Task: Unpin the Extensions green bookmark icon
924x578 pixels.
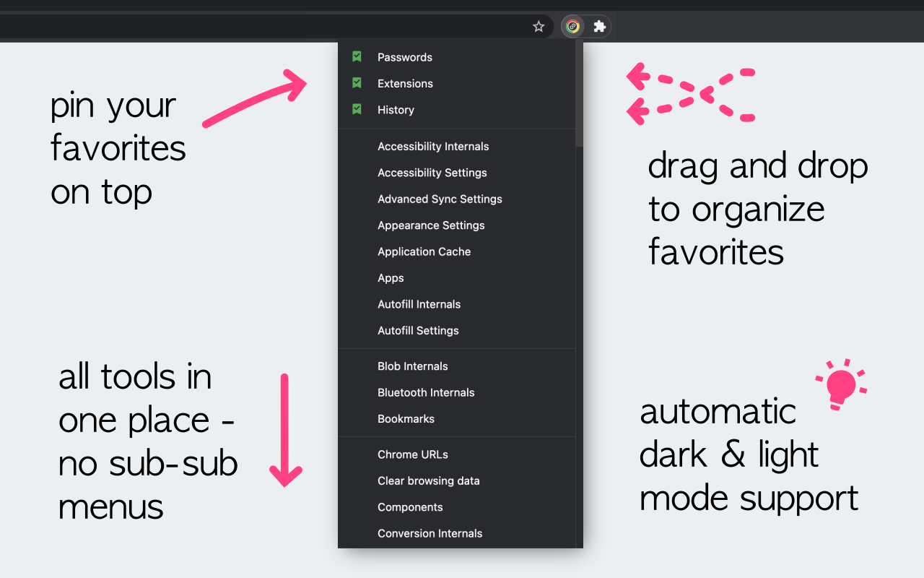Action: 357,83
